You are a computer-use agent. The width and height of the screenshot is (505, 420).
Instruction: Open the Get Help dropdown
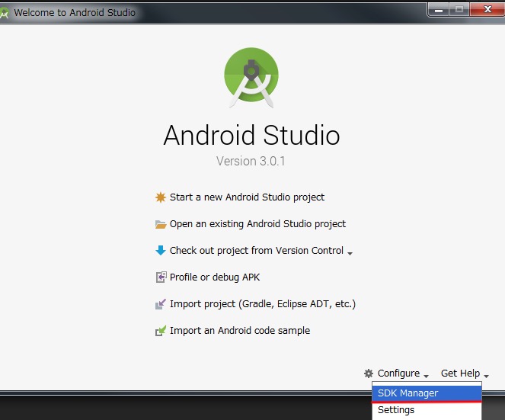click(465, 374)
